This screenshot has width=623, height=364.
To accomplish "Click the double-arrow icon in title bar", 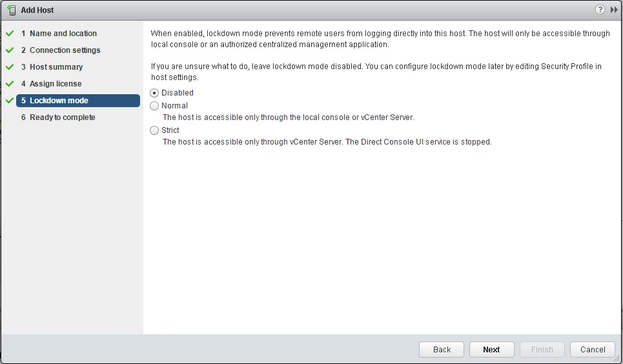I will (614, 10).
